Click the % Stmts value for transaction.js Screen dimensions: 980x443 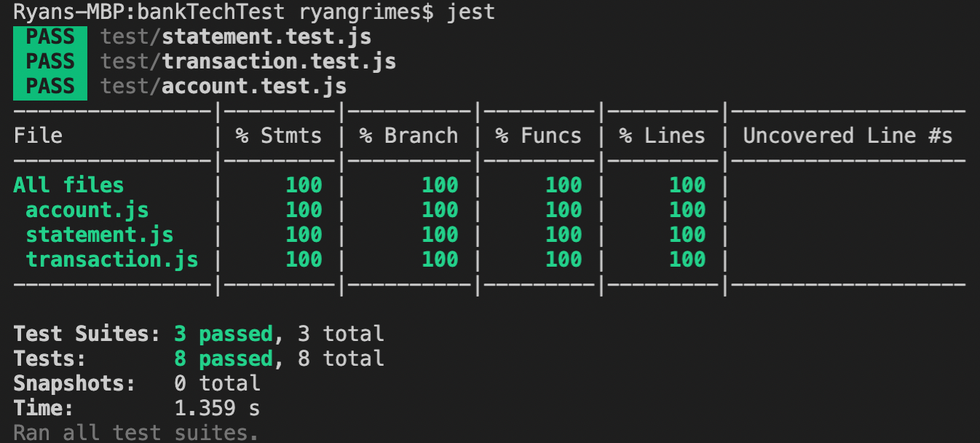click(x=304, y=259)
